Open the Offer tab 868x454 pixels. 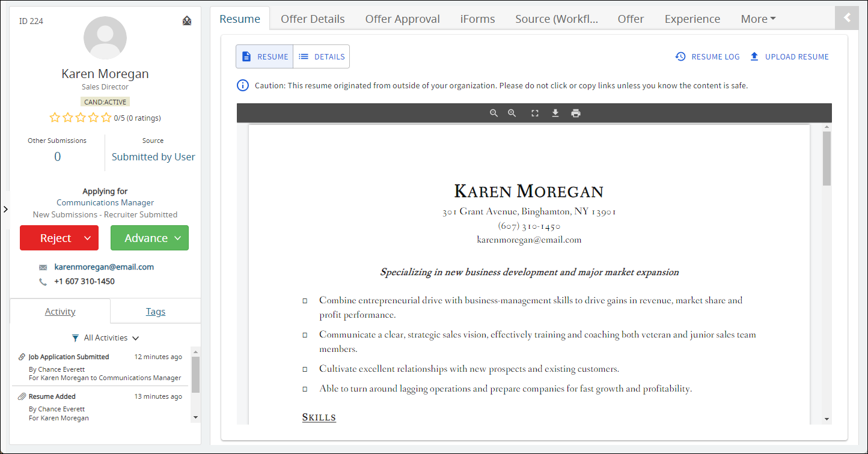tap(631, 19)
